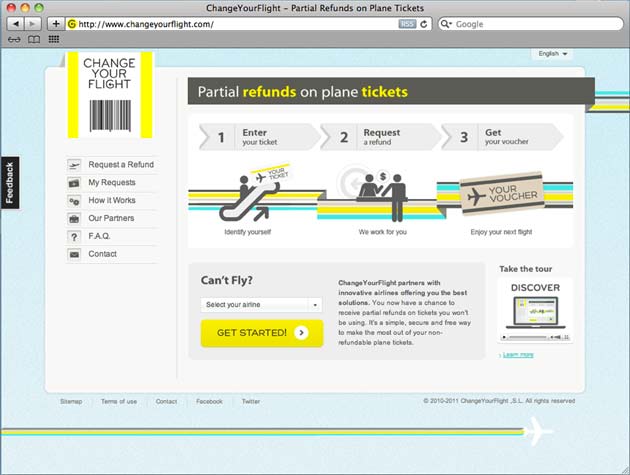
Task: Follow the Learn more link
Action: (x=518, y=355)
